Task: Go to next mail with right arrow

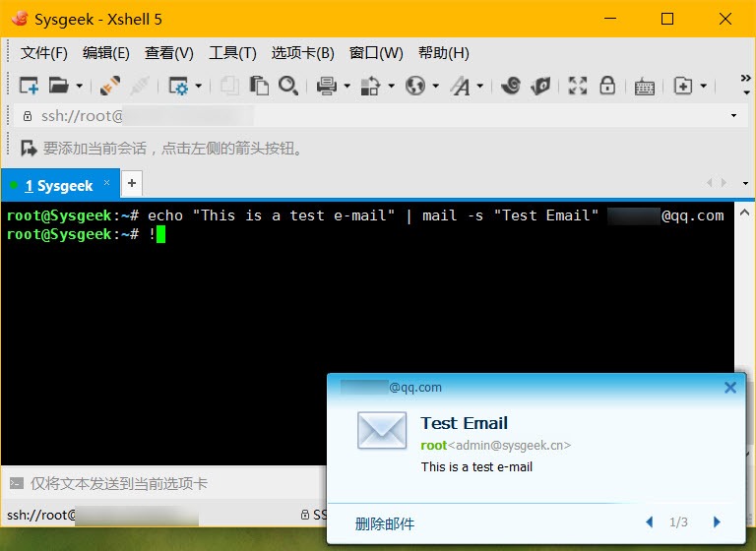Action: click(717, 521)
